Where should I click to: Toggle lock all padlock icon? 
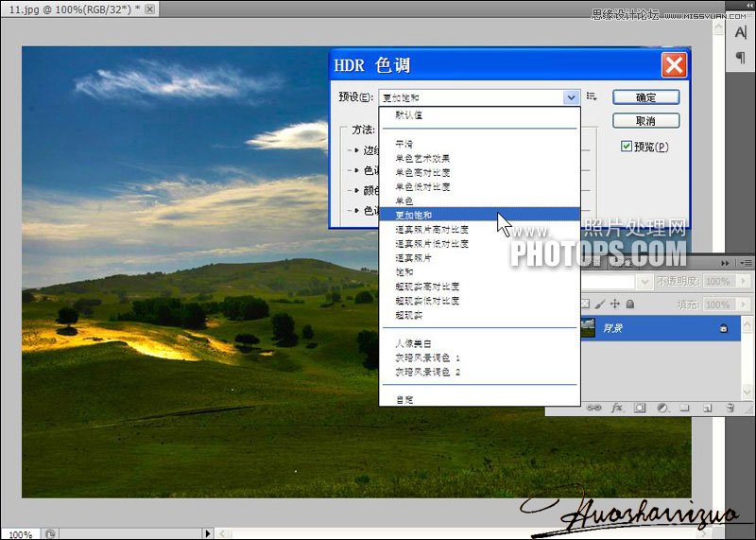629,304
